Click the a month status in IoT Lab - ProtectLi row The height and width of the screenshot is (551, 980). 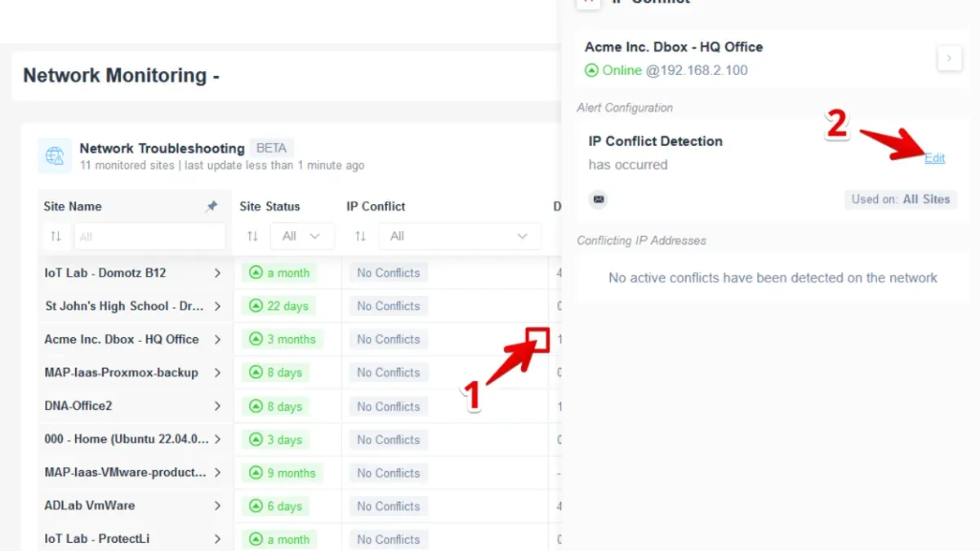pos(279,540)
